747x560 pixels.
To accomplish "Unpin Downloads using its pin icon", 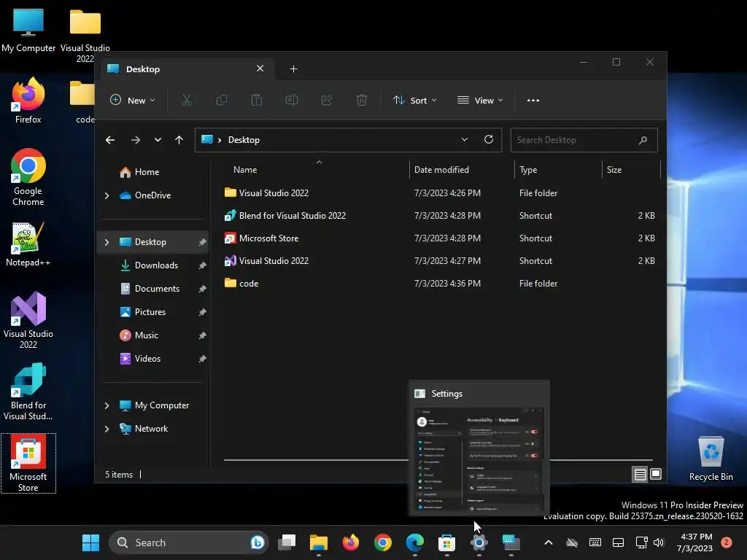I will 203,265.
